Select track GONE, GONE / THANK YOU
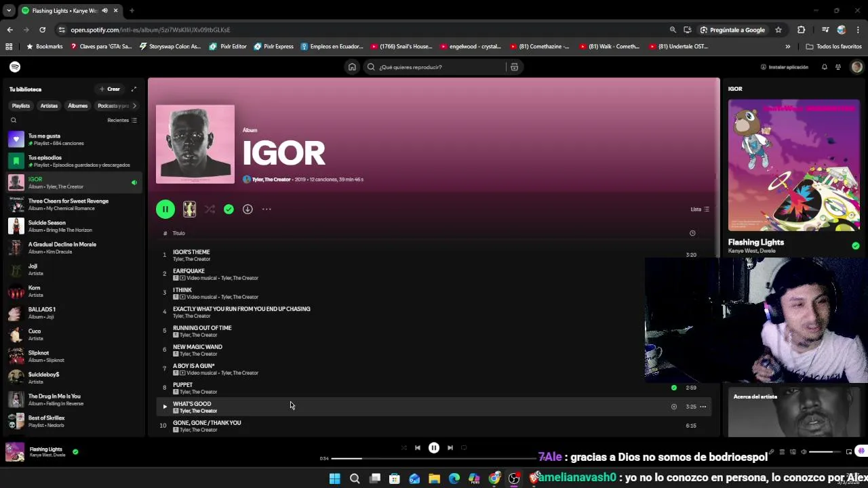The image size is (868, 488). (x=434, y=426)
